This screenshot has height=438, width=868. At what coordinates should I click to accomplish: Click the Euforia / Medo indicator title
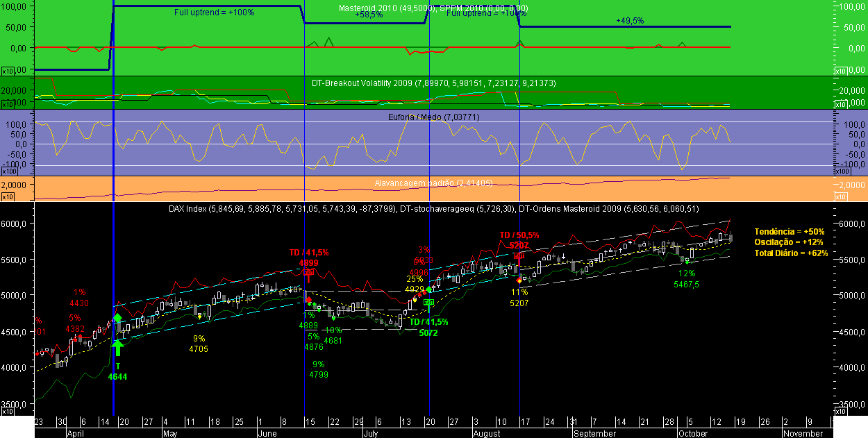(x=434, y=117)
